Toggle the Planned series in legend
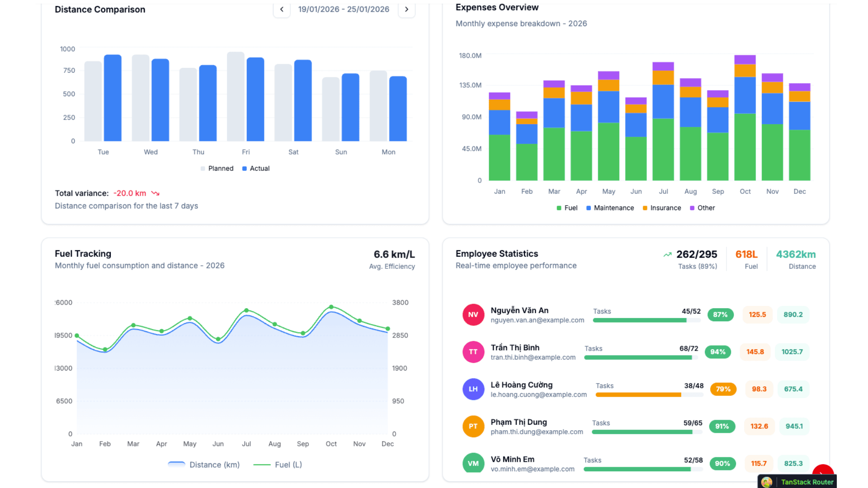This screenshot has height=488, width=868. click(217, 169)
